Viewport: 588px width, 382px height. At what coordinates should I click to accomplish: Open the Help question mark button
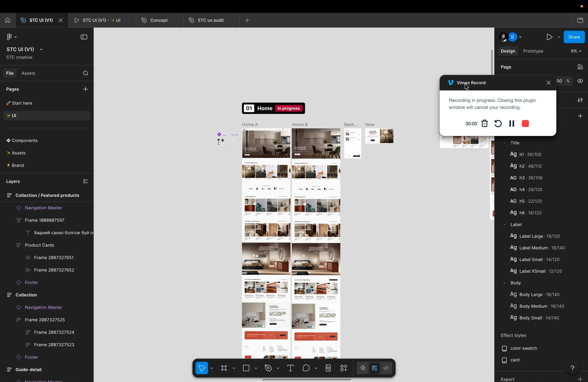[x=572, y=368]
